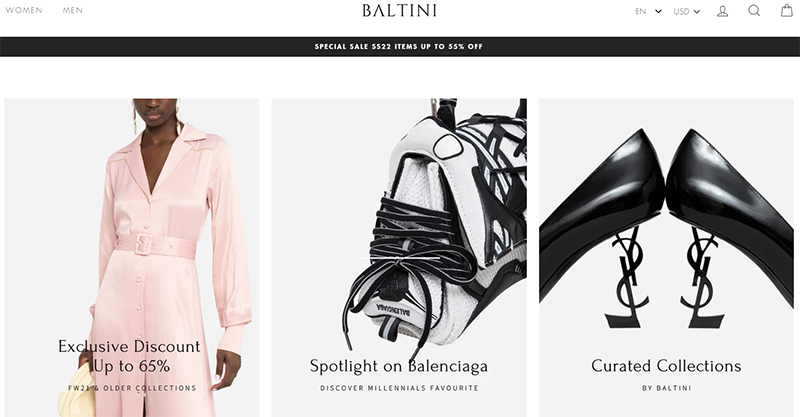
Task: Click the chevron next to USD
Action: coord(697,12)
